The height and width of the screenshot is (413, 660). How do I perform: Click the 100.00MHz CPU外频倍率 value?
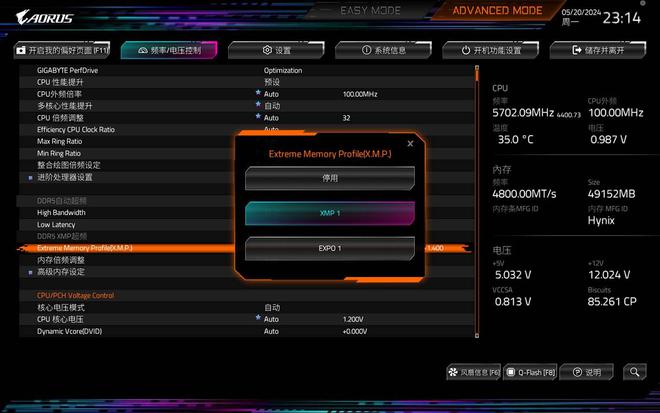[360, 94]
